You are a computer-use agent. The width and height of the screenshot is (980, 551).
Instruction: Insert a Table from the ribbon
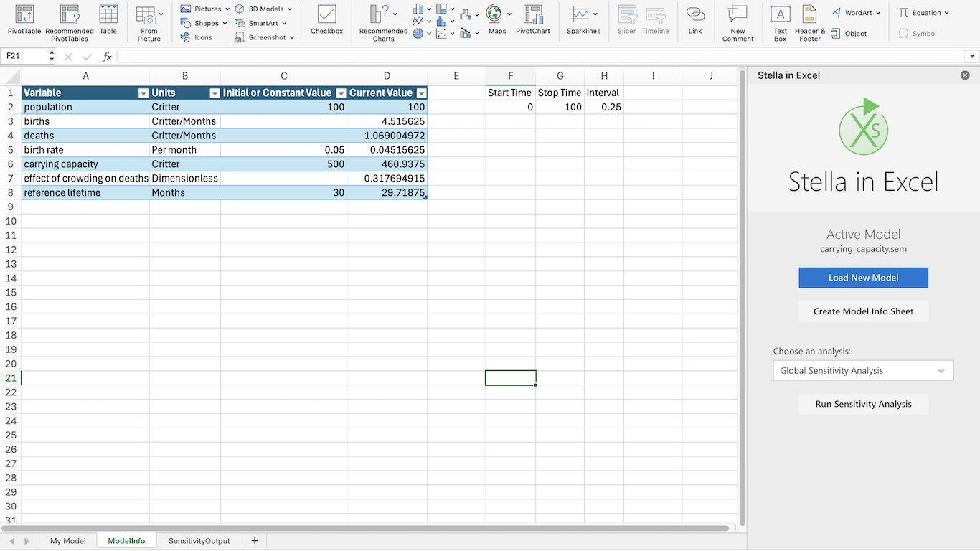[108, 20]
